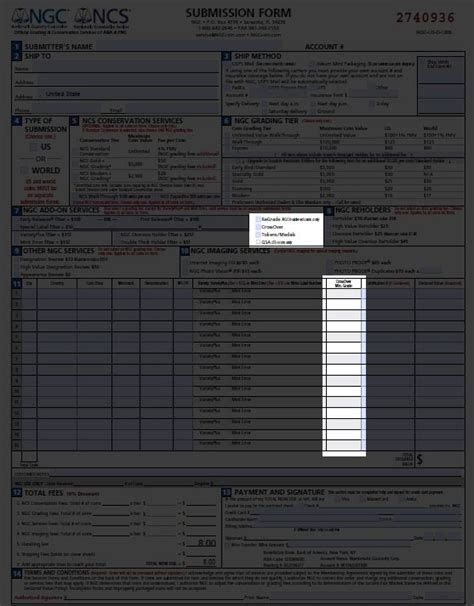Image resolution: width=474 pixels, height=606 pixels.
Task: Check the GSA checkbox
Action: coord(258,242)
